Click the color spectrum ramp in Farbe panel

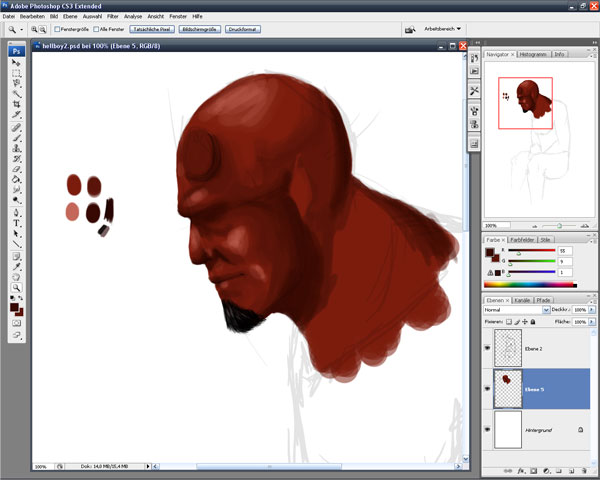[529, 284]
